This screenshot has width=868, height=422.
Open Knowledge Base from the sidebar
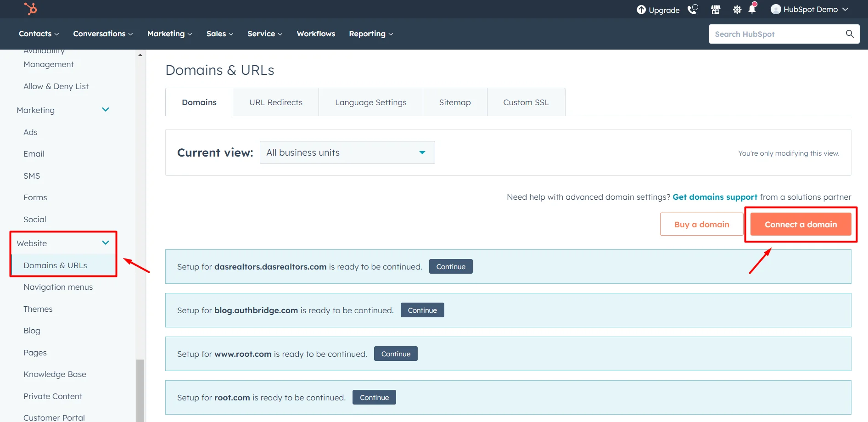pyautogui.click(x=55, y=374)
